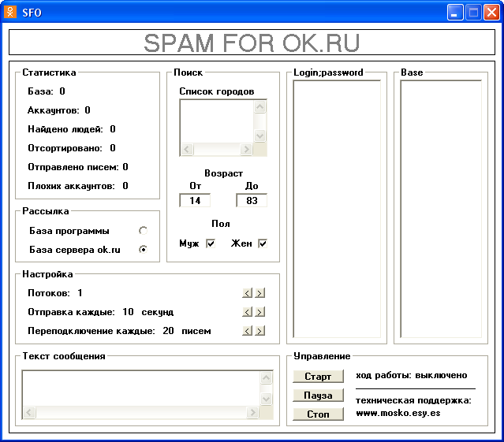Increase Потоков thread count with right arrow
The height and width of the screenshot is (442, 504).
click(260, 293)
